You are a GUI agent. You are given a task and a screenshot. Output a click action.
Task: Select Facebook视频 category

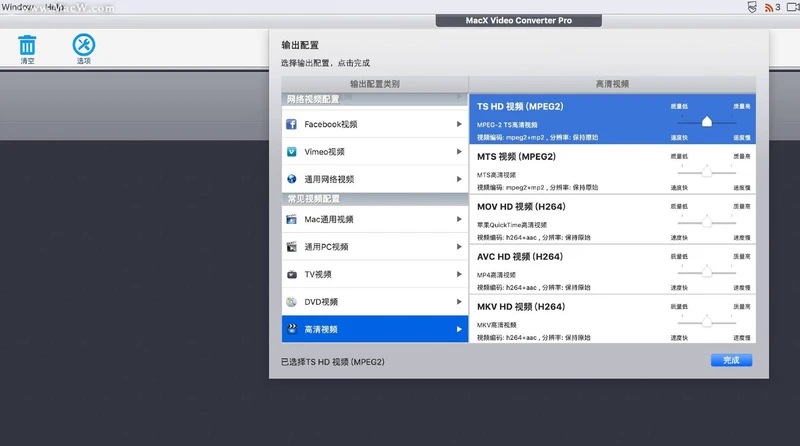click(x=375, y=124)
